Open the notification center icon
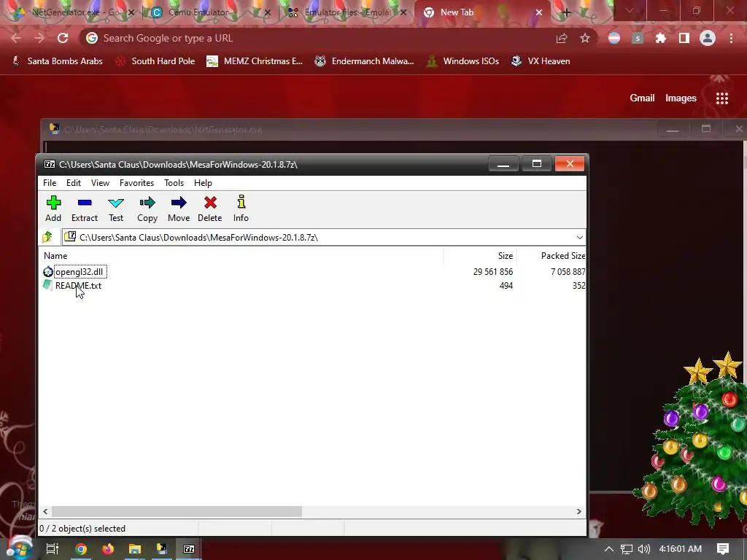The height and width of the screenshot is (560, 747). [723, 549]
